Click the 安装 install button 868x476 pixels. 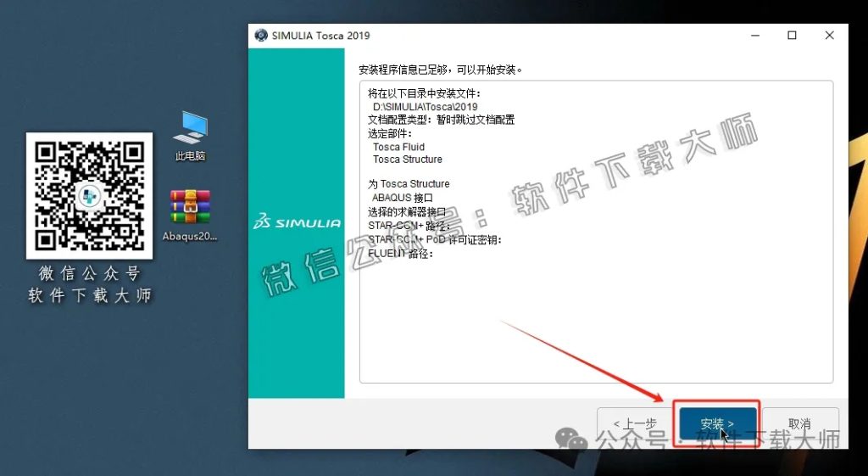click(717, 424)
